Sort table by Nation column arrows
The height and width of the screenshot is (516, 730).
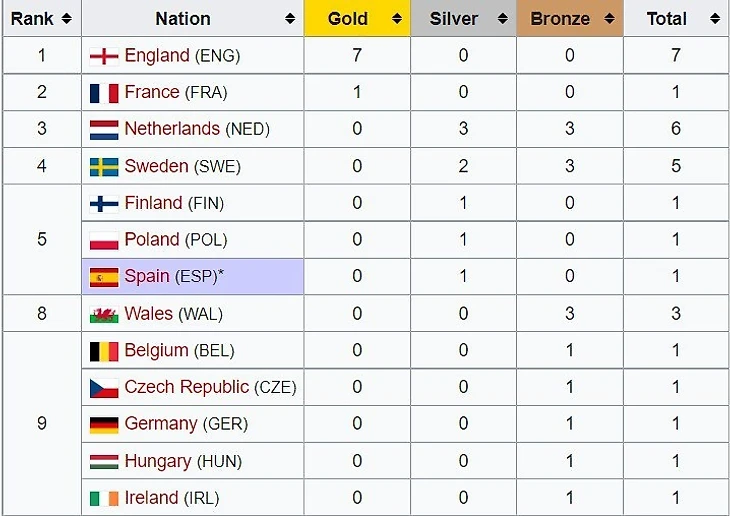coord(290,19)
